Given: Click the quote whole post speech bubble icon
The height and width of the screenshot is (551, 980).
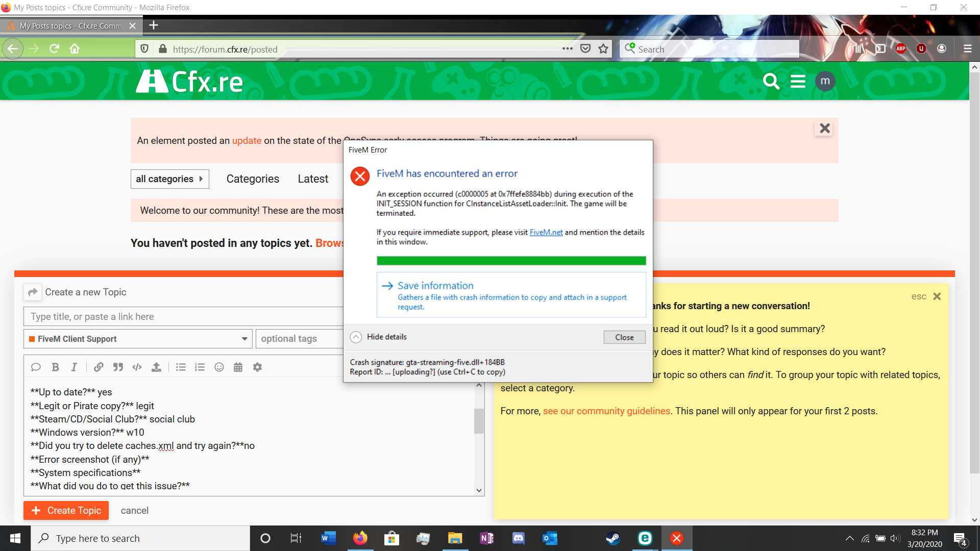Looking at the screenshot, I should [x=36, y=367].
